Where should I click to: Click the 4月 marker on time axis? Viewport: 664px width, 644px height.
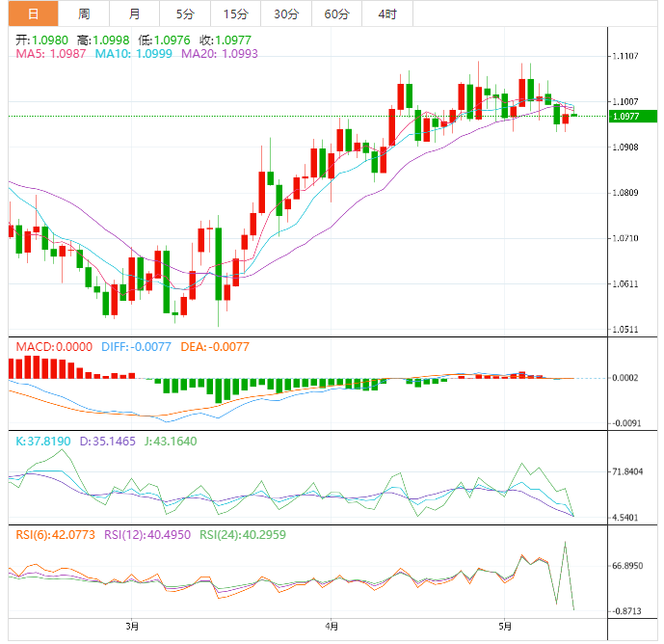[x=331, y=627]
